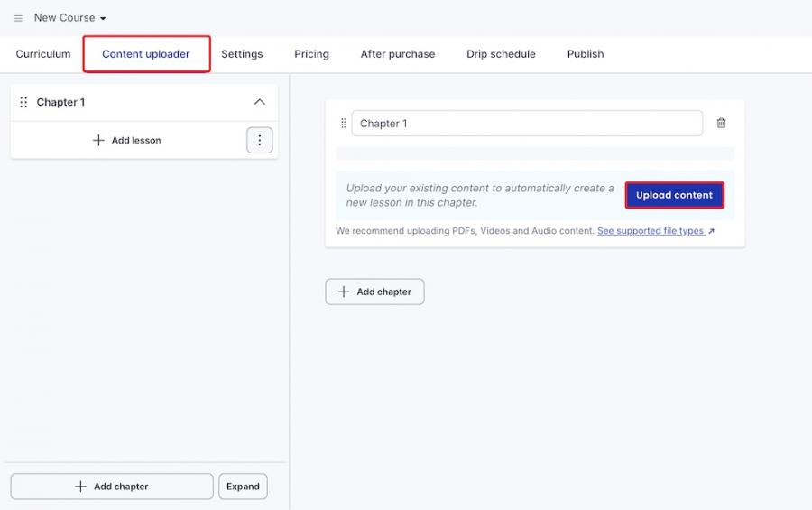The width and height of the screenshot is (812, 510).
Task: Select Chapter 1 in the sidebar
Action: pyautogui.click(x=60, y=102)
